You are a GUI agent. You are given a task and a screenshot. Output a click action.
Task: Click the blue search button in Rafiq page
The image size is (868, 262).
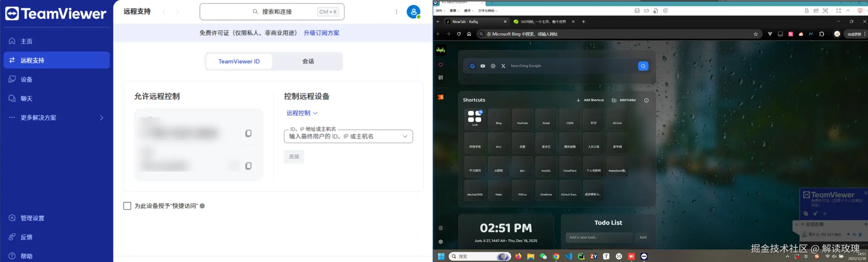coord(643,66)
